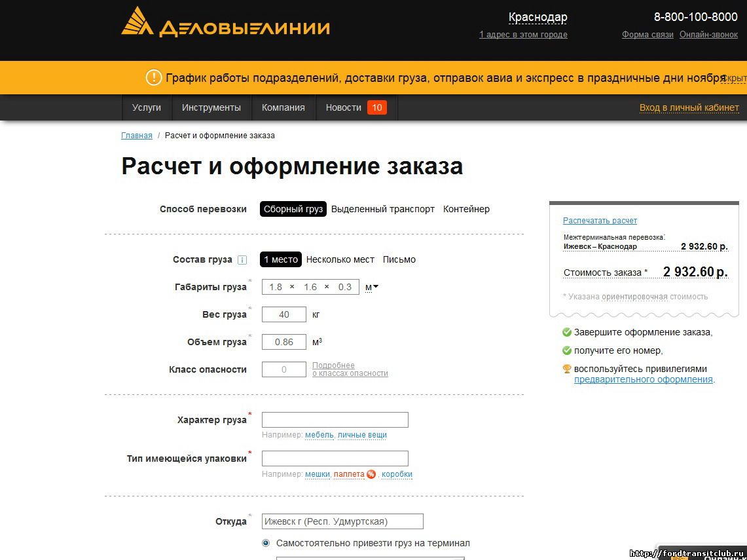Open the dimension units dropdown (м)
Screen dimensions: 747x560
point(372,287)
